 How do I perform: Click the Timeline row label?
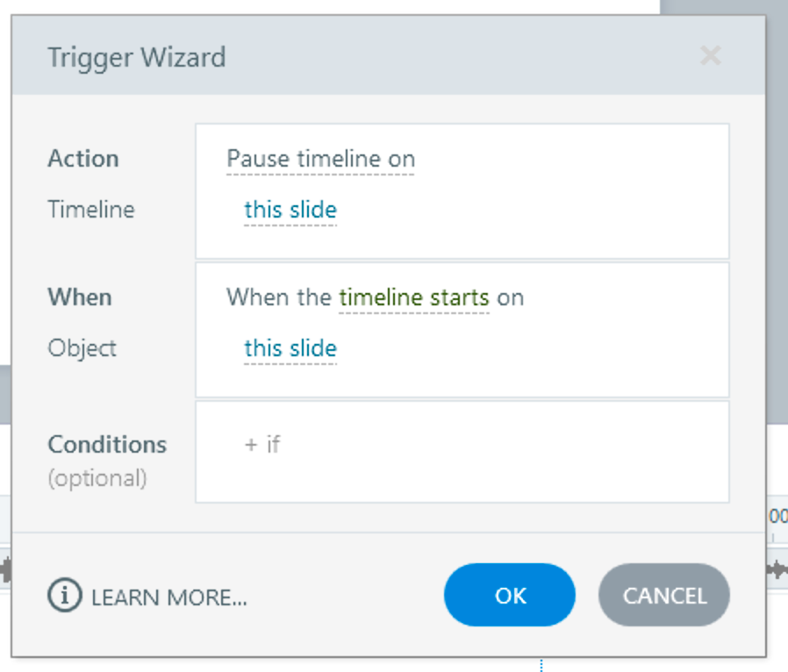click(91, 210)
